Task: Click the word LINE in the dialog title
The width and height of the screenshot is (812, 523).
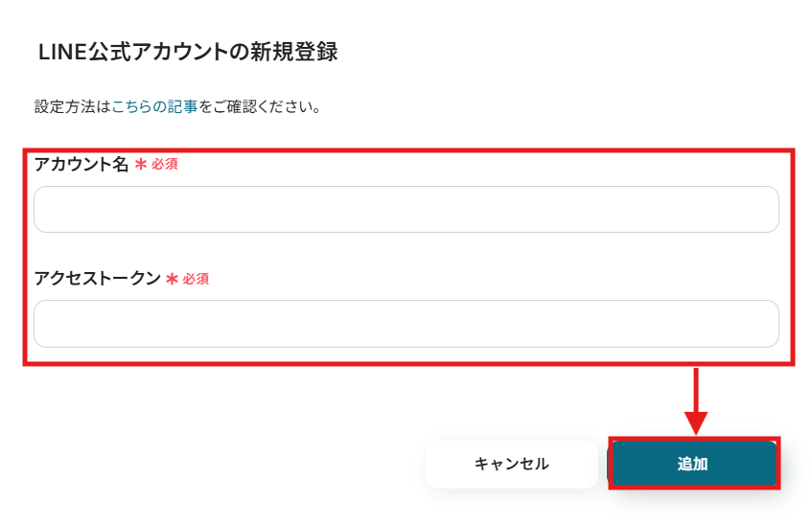Action: click(63, 52)
